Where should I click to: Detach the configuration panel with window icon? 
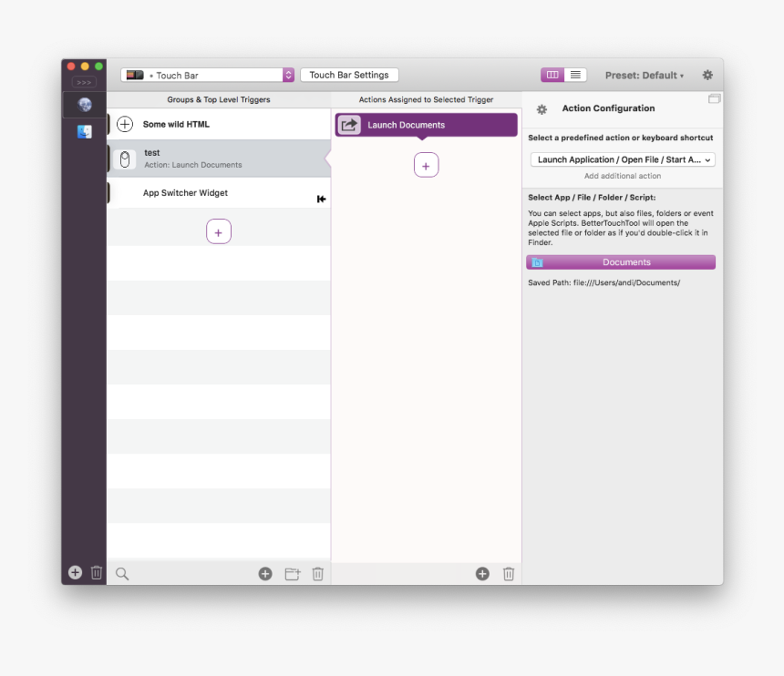tap(714, 99)
